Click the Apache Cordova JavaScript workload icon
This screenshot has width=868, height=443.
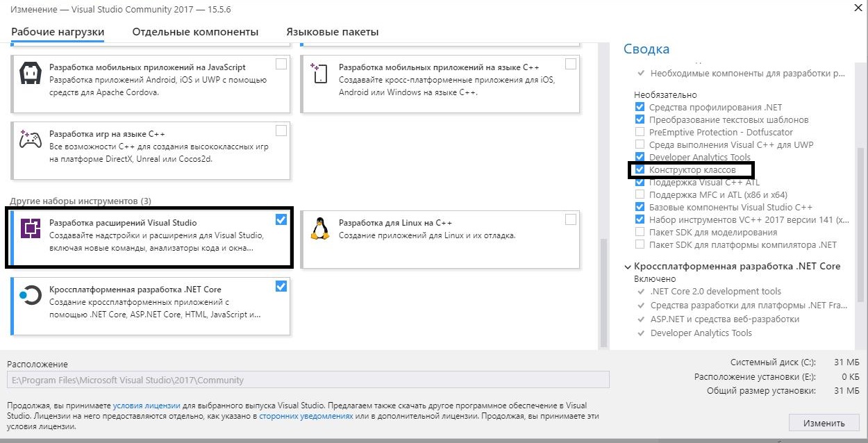coord(30,74)
